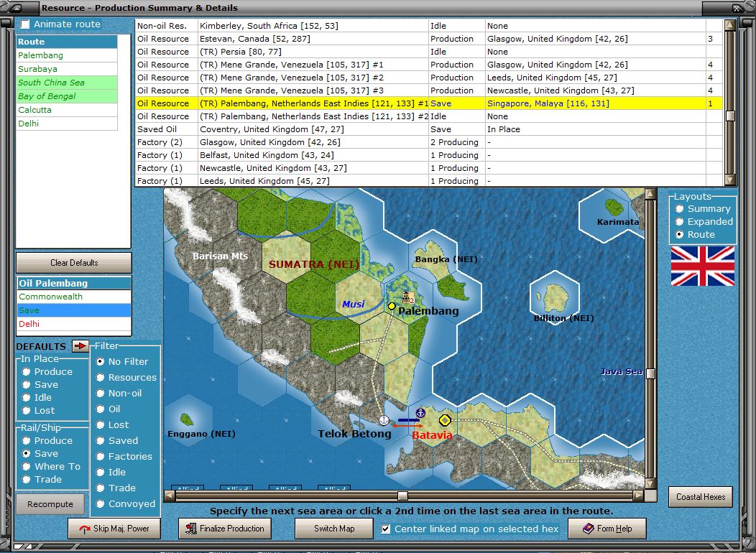Click the building icon on Finalize Production

[x=192, y=529]
